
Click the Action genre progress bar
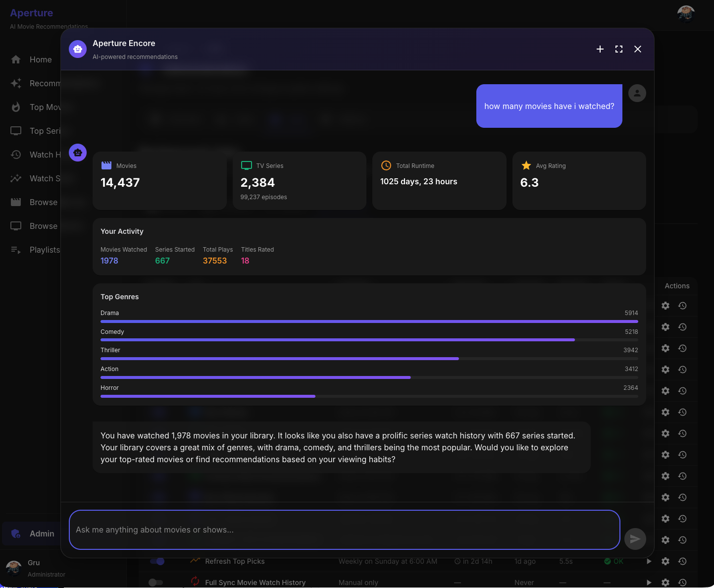[369, 377]
